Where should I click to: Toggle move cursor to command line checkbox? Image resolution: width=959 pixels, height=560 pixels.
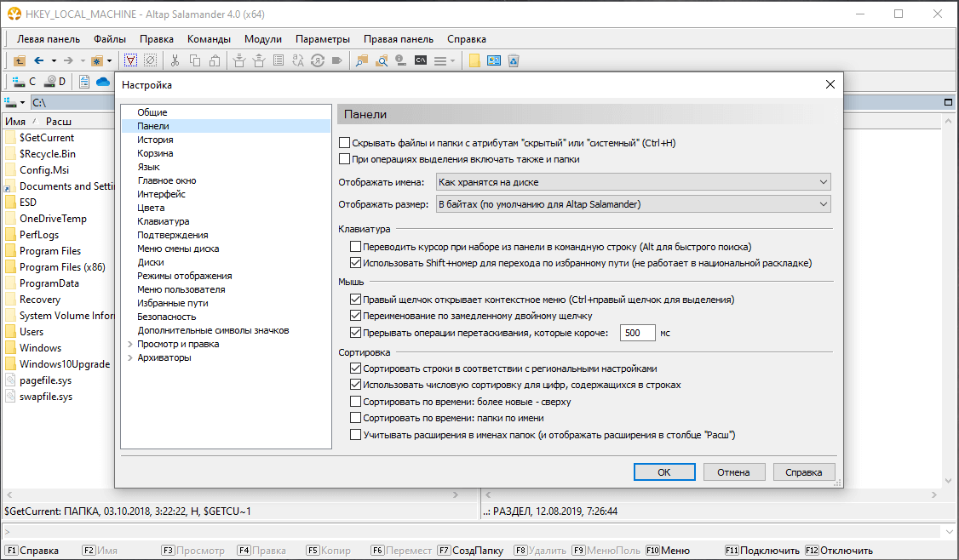tap(355, 247)
